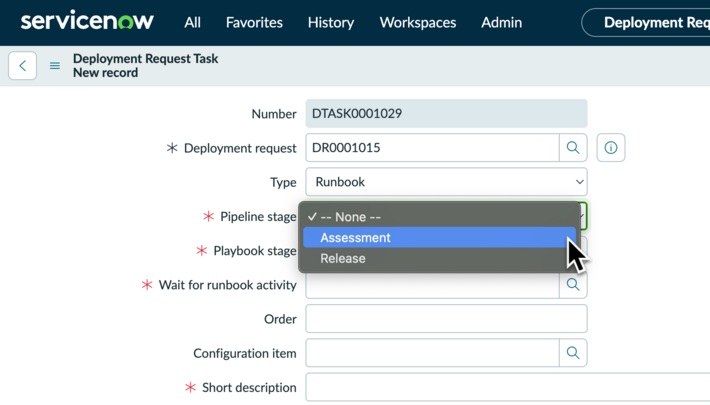Click the Deployment request label
Image resolution: width=710 pixels, height=405 pixels.
240,148
